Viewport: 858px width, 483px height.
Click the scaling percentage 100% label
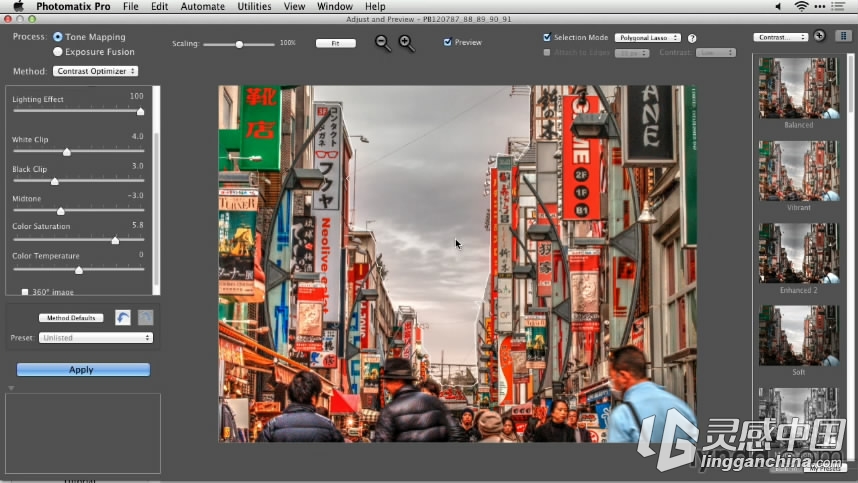click(x=288, y=43)
